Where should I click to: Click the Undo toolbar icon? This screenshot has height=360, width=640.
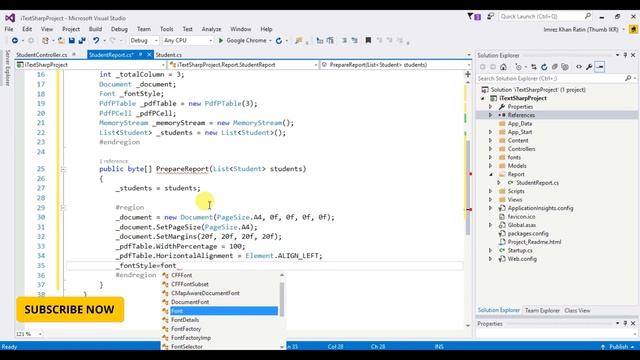click(96, 40)
